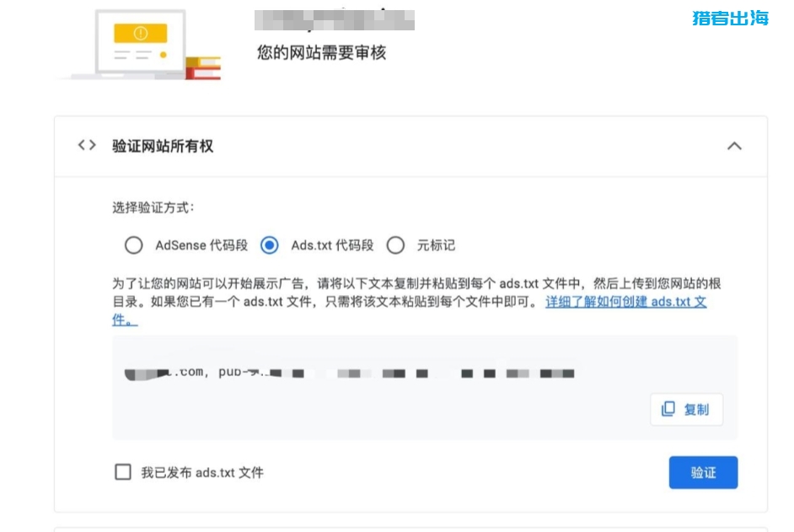This screenshot has height=532, width=794.
Task: Click the 复制 copy button
Action: (687, 410)
